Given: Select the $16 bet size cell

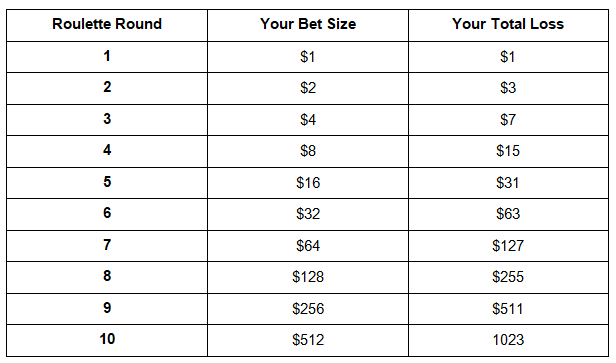Looking at the screenshot, I should [x=308, y=183].
